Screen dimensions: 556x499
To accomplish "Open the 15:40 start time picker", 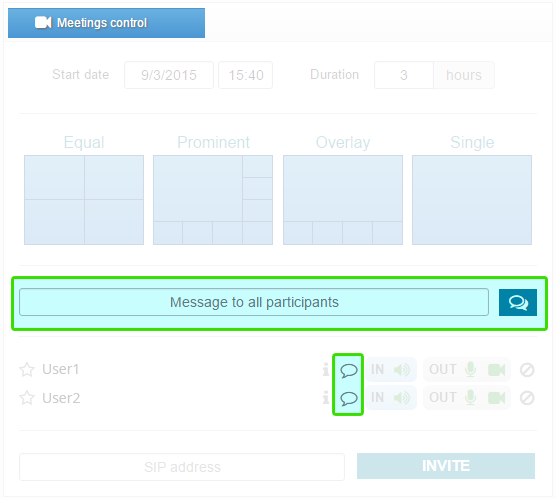I will point(245,75).
